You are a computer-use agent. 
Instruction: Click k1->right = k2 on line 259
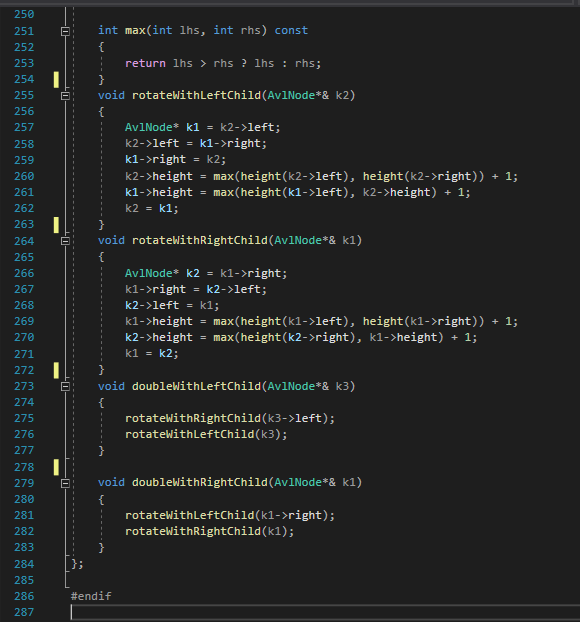(175, 159)
